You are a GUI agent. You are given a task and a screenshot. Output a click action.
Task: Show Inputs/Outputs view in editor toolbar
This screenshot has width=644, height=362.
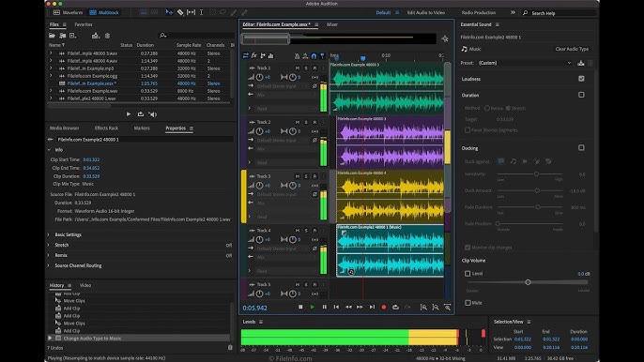(246, 56)
